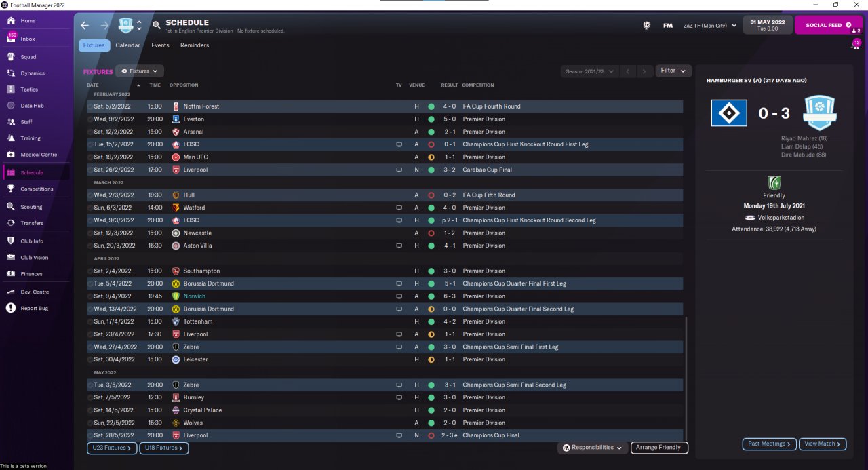Viewport: 868px width, 470px height.
Task: Select the Tottenham 4 - 2 fixture row
Action: click(384, 321)
